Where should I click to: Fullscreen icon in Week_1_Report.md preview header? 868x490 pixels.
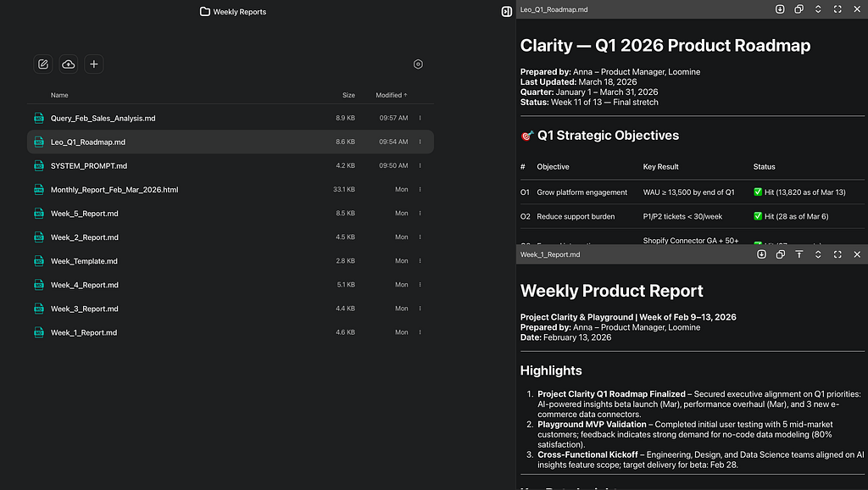coord(837,254)
